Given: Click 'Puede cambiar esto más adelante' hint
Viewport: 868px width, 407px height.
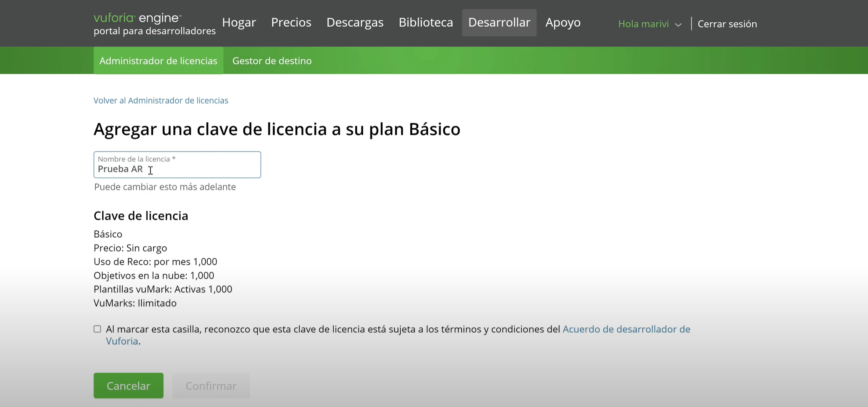Looking at the screenshot, I should click(165, 187).
